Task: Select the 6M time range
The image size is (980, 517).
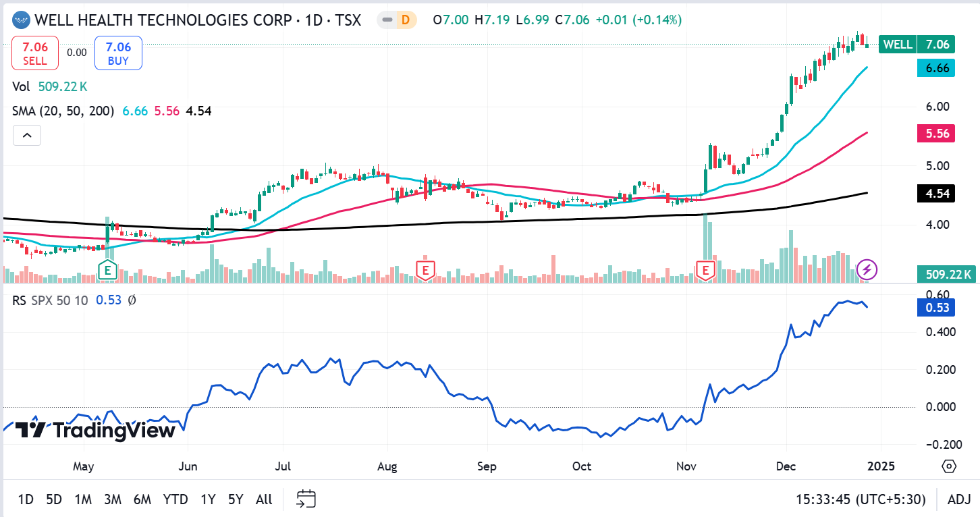Action: click(x=142, y=499)
